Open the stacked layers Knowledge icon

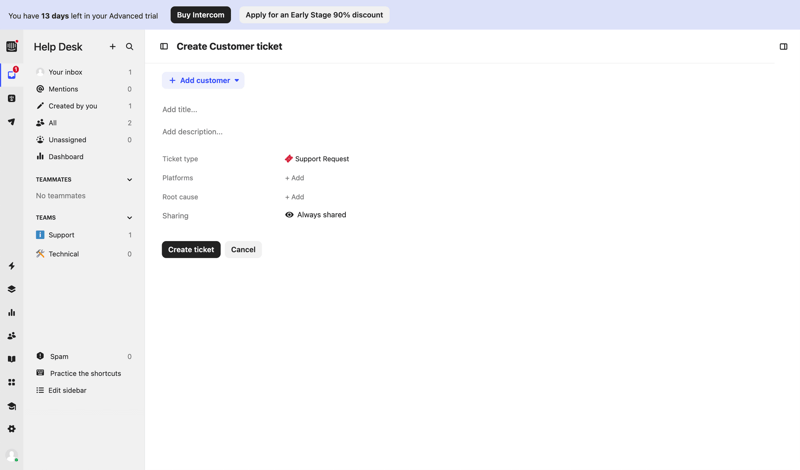(x=11, y=289)
